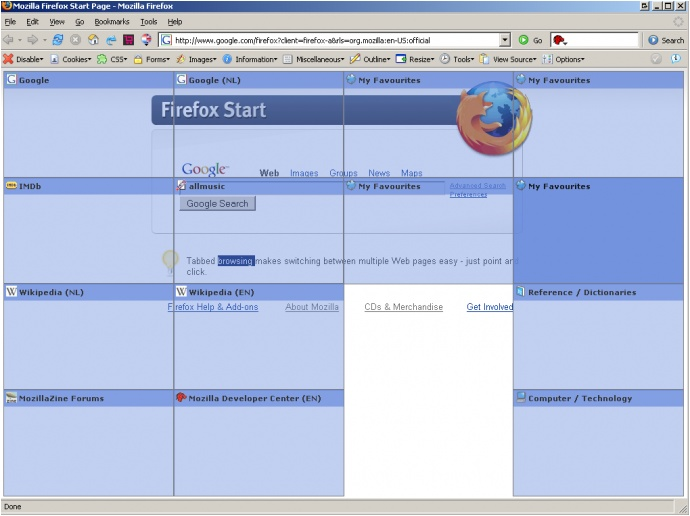Click the Google Search button
Screen dimensions: 690x516
click(217, 203)
